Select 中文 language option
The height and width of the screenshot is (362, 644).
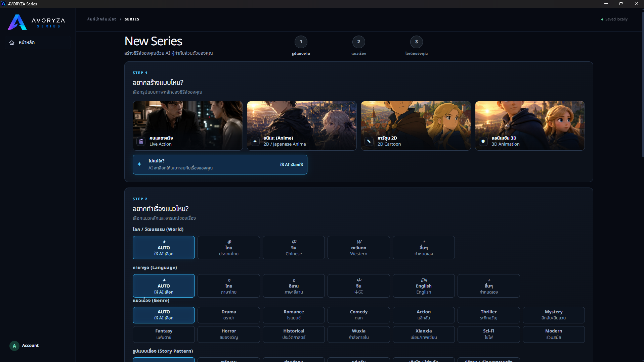[359, 286]
